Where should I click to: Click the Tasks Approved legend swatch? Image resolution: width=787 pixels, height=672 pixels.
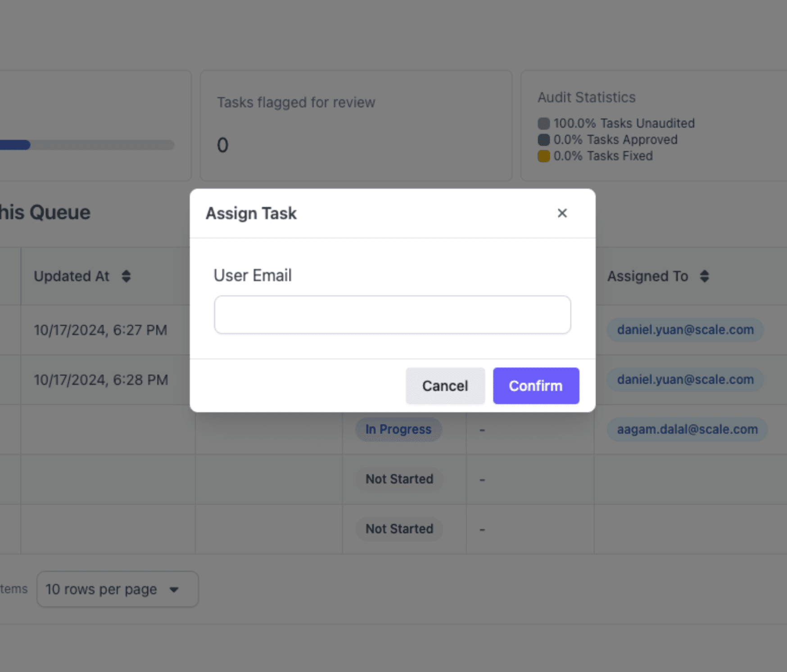[x=544, y=140]
